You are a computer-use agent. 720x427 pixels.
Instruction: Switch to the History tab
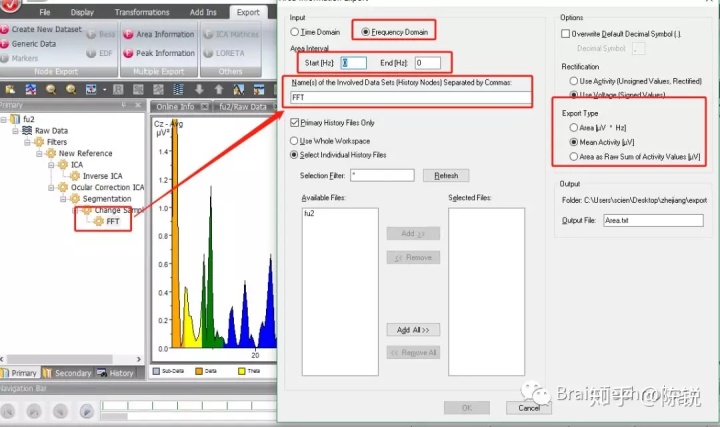point(116,373)
